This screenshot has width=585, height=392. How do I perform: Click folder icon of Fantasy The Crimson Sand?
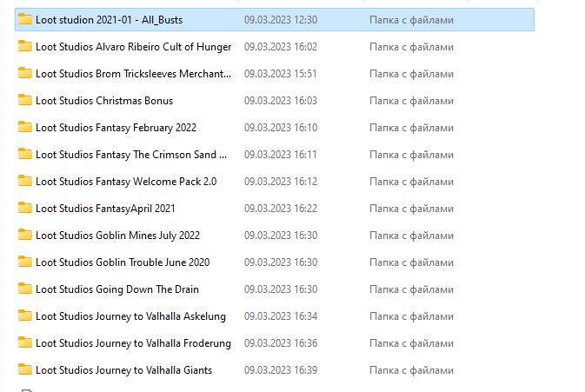coord(25,154)
